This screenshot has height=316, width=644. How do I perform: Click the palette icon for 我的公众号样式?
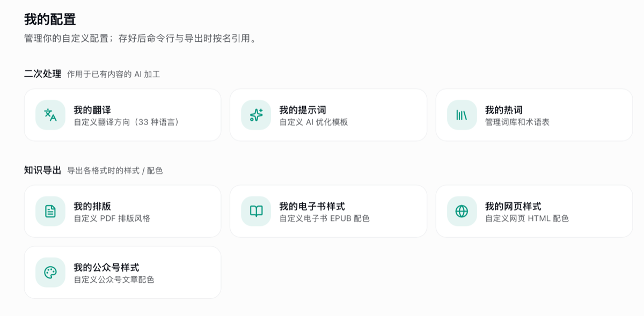[50, 272]
